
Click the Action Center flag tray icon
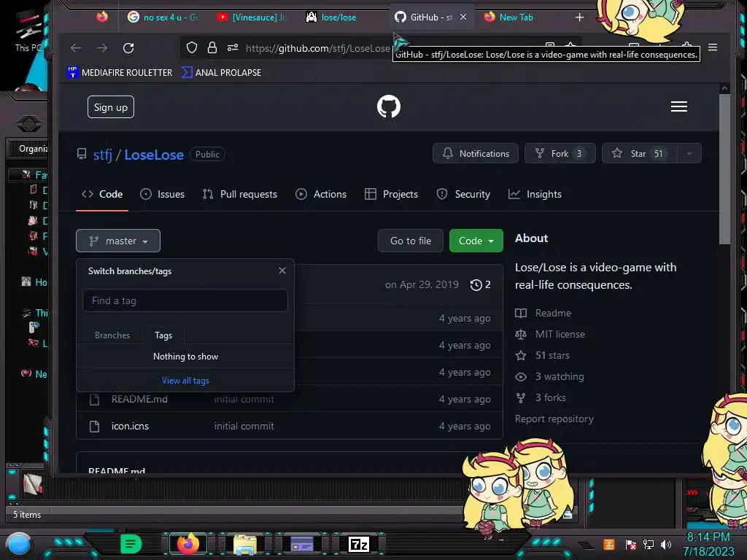pos(631,544)
